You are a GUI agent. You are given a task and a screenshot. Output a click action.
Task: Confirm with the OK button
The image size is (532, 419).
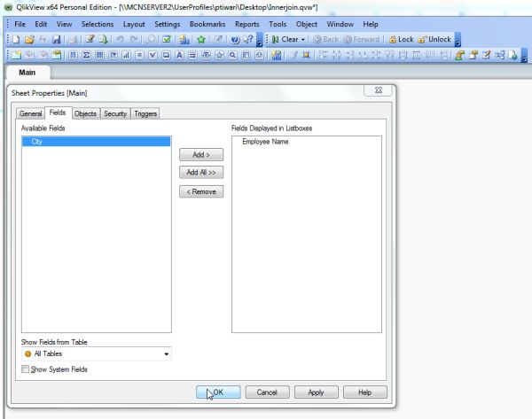point(218,392)
